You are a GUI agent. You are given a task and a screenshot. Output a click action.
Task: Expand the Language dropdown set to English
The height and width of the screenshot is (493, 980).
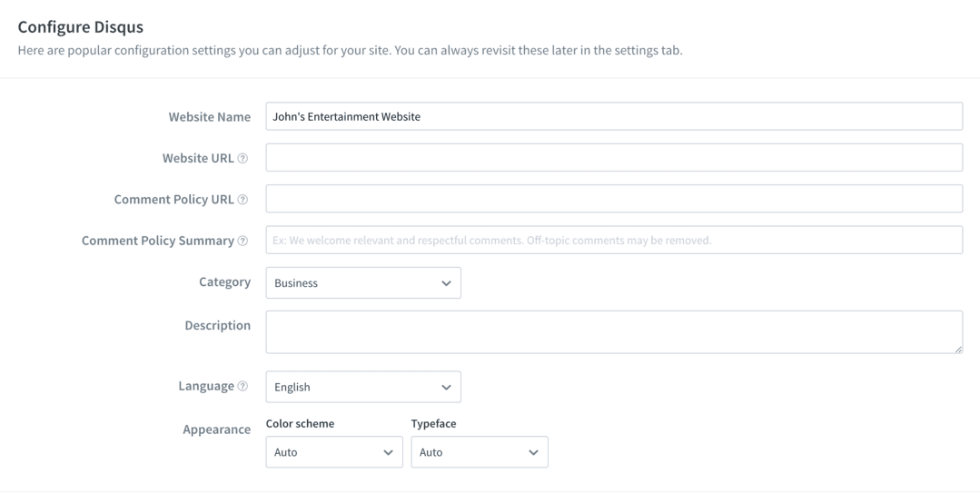[x=362, y=387]
